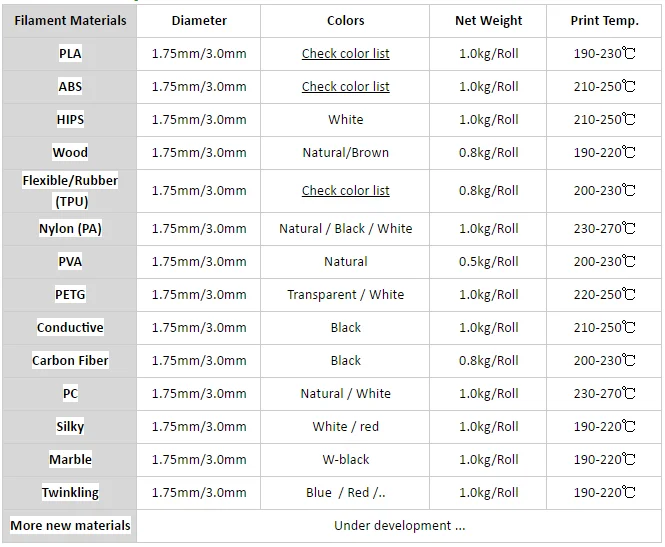The width and height of the screenshot is (665, 547).
Task: Select the Carbon Fiber material cell
Action: [x=70, y=361]
